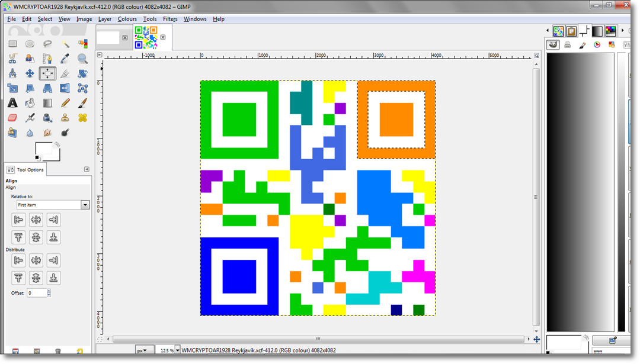Open the Select menu
The image size is (640, 364).
(45, 19)
